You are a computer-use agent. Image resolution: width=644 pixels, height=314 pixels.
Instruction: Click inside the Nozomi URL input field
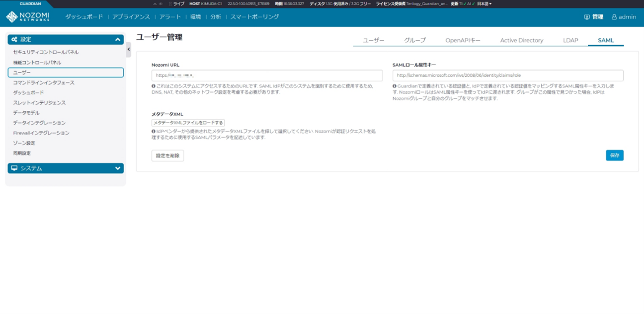[x=267, y=76]
